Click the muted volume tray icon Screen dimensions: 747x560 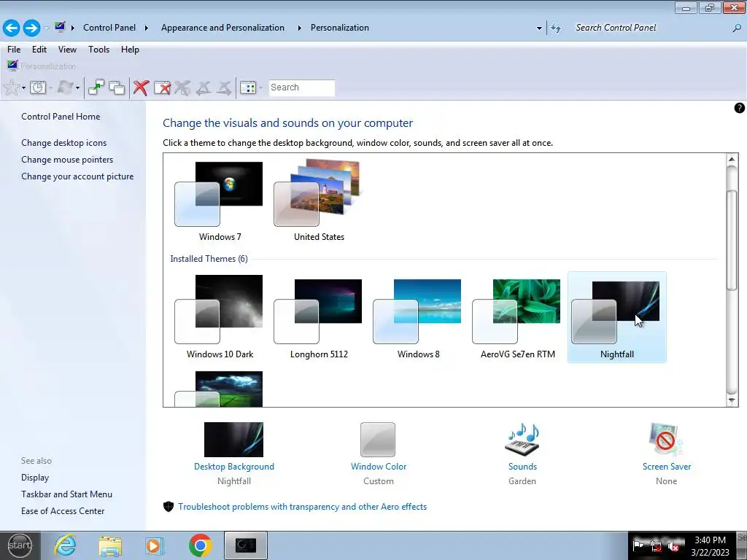point(673,547)
